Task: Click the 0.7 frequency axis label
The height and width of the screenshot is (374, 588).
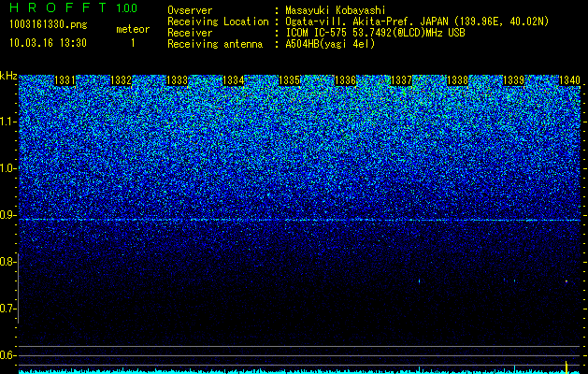Action: pos(8,309)
